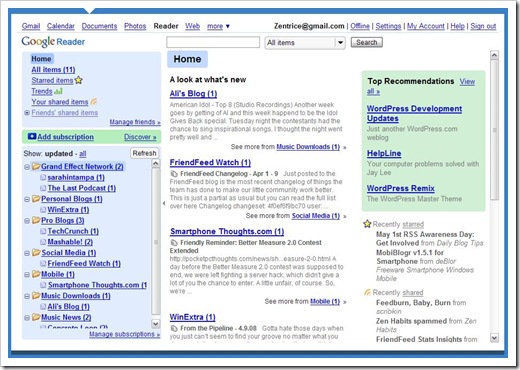Open See more from Music Downloads link
Image resolution: width=520 pixels, height=370 pixels.
[x=308, y=147]
